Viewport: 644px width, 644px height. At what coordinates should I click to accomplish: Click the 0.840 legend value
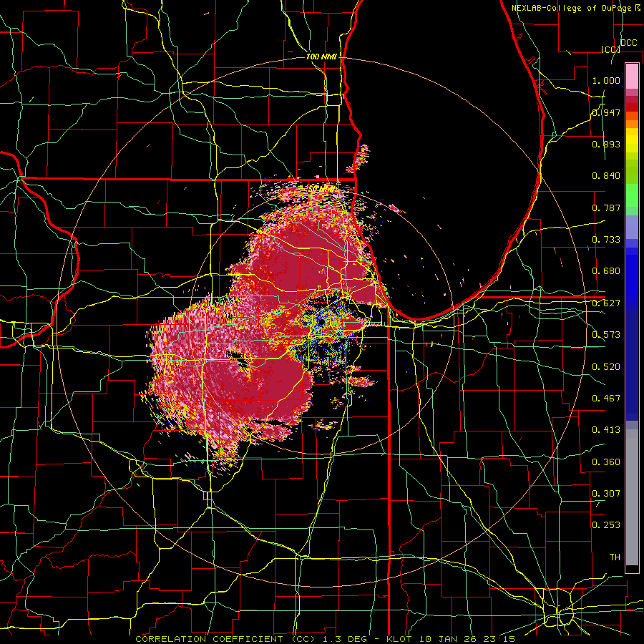tap(606, 176)
